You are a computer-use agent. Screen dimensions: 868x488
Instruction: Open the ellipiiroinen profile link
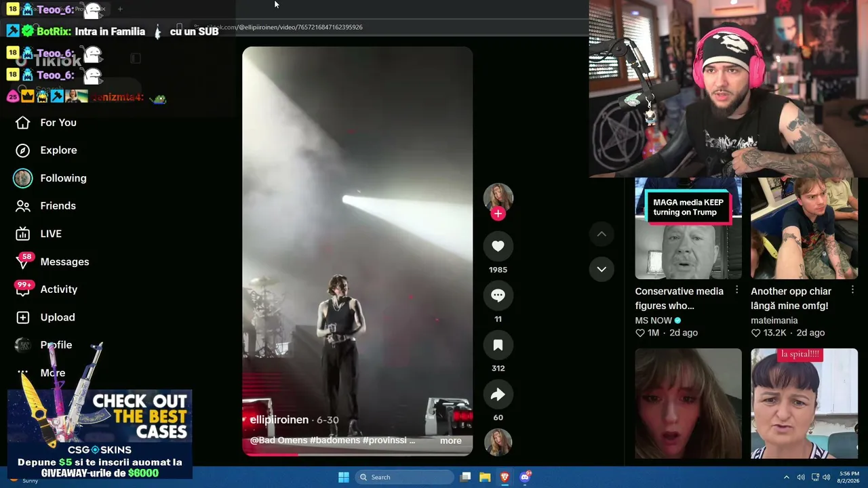(x=279, y=420)
